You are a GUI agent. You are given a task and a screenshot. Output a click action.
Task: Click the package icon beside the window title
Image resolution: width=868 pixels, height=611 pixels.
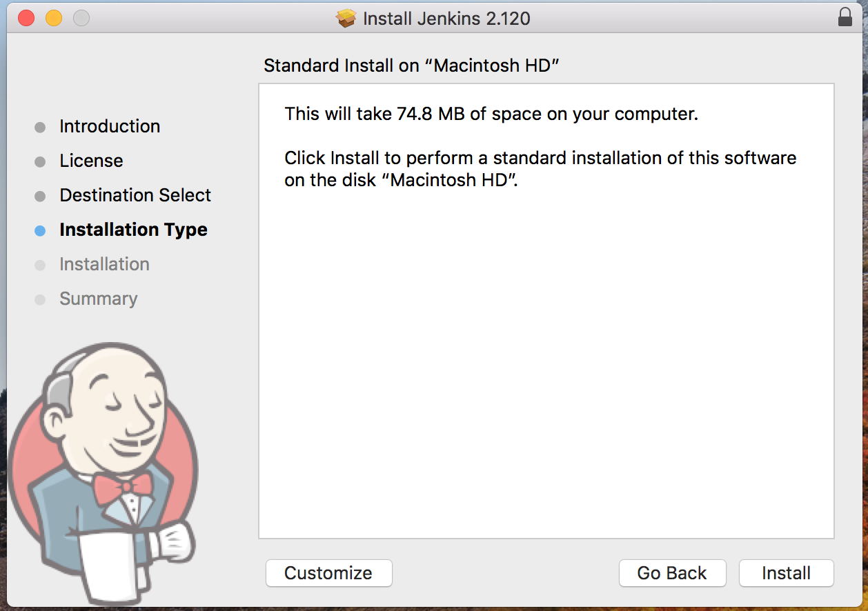(346, 18)
